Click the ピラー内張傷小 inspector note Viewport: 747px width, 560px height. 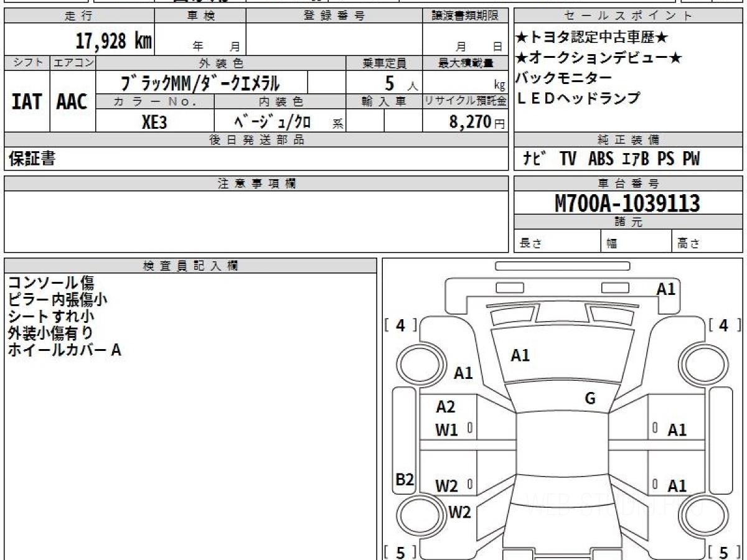57,300
